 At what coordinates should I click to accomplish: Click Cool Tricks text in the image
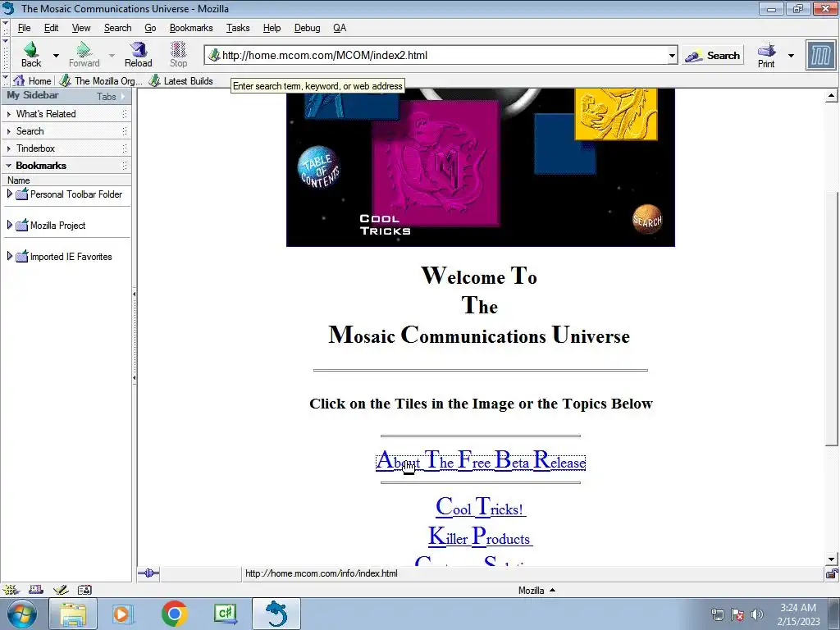coord(386,225)
